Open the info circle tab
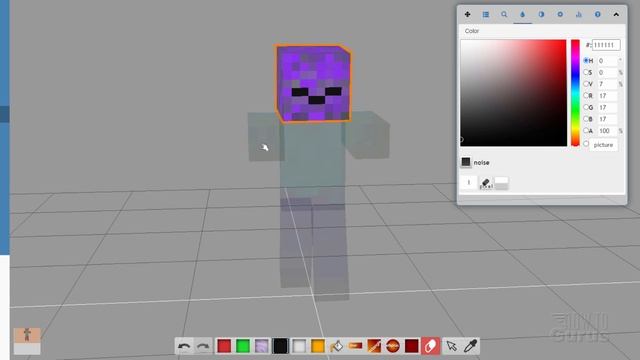The height and width of the screenshot is (360, 640). (598, 14)
